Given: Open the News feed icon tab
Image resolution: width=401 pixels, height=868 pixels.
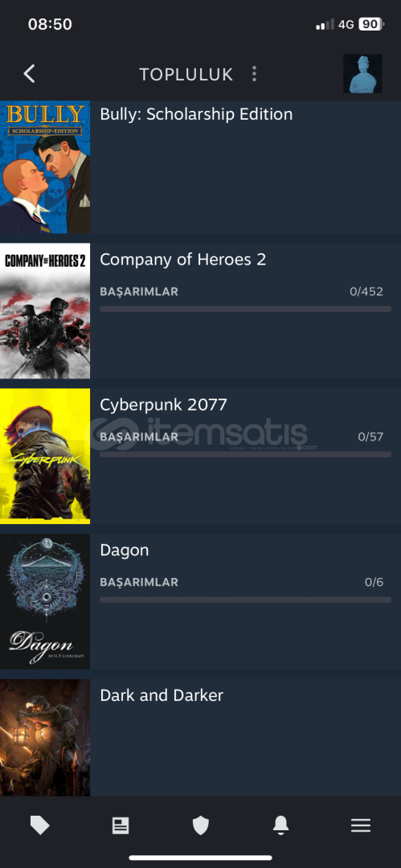Looking at the screenshot, I should coord(121,826).
